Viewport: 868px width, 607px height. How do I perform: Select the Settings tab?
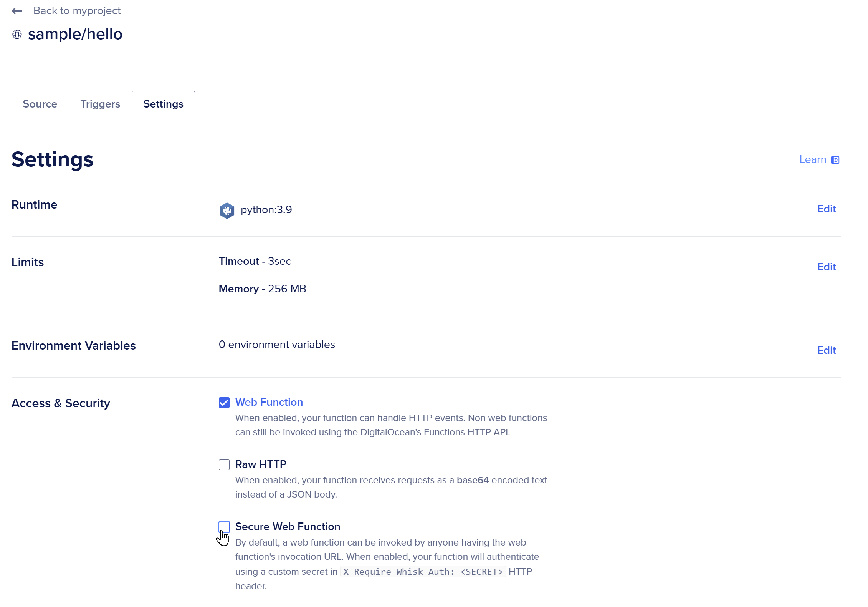[x=163, y=104]
